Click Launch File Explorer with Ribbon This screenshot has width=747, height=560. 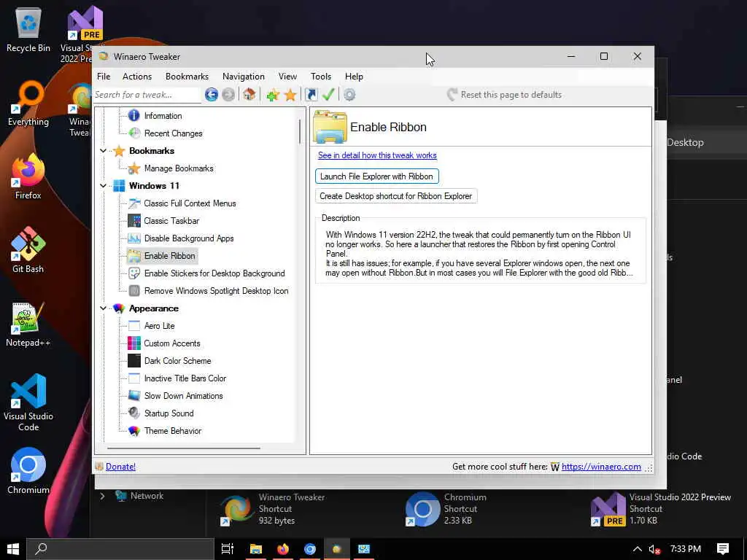[x=377, y=176]
